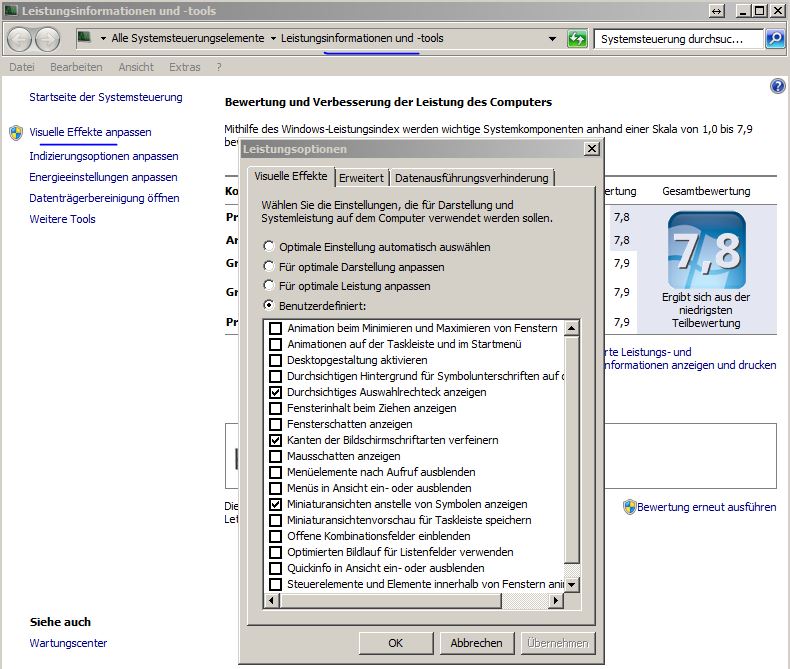The width and height of the screenshot is (790, 669).
Task: Click the window title bar system icon
Action: tap(11, 10)
